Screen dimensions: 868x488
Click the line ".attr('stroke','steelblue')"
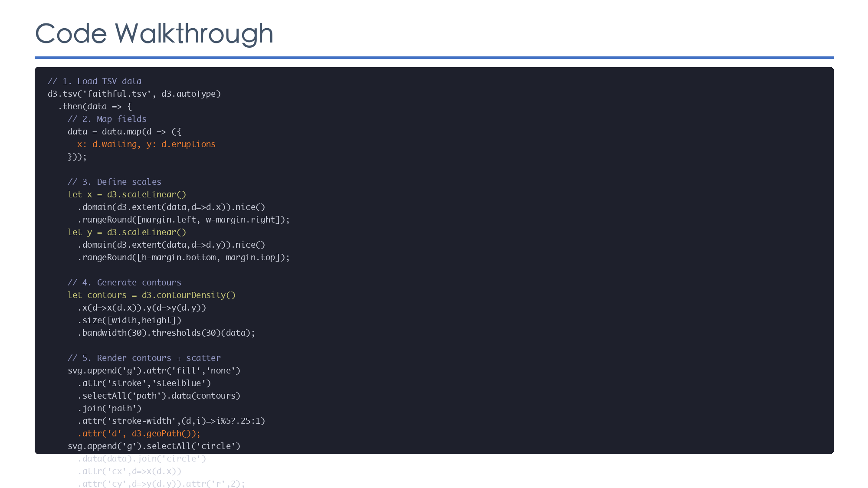(x=144, y=383)
